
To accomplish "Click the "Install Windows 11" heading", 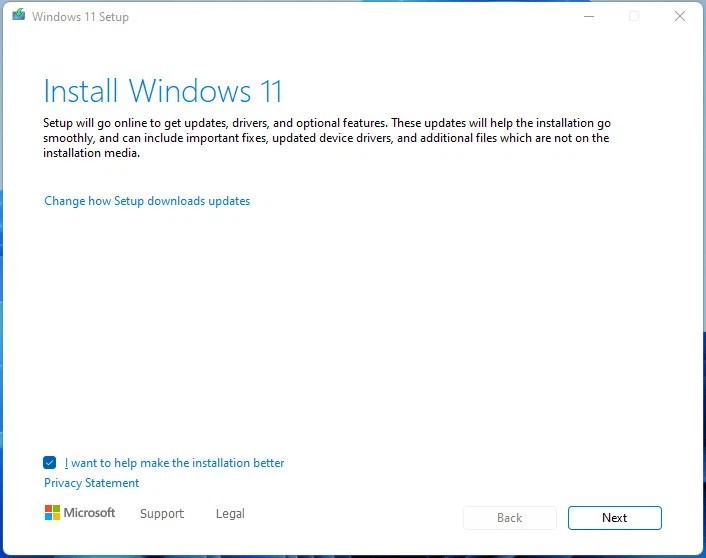I will (163, 91).
